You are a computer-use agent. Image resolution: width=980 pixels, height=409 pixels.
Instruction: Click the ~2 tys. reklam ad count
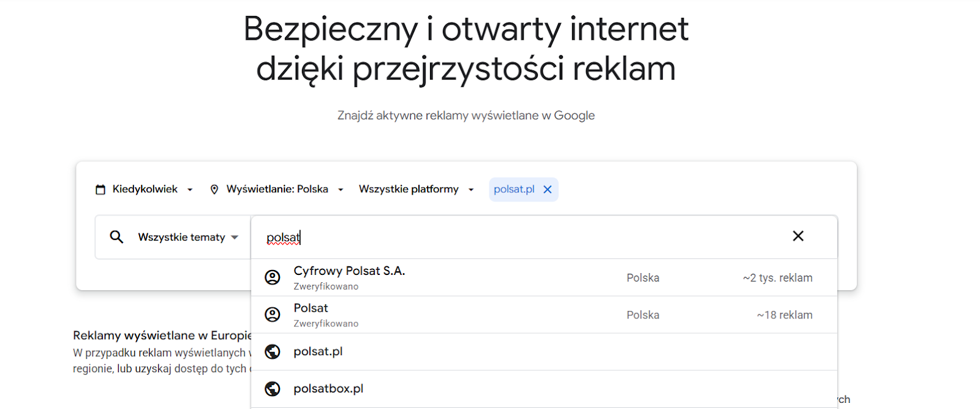pyautogui.click(x=777, y=278)
